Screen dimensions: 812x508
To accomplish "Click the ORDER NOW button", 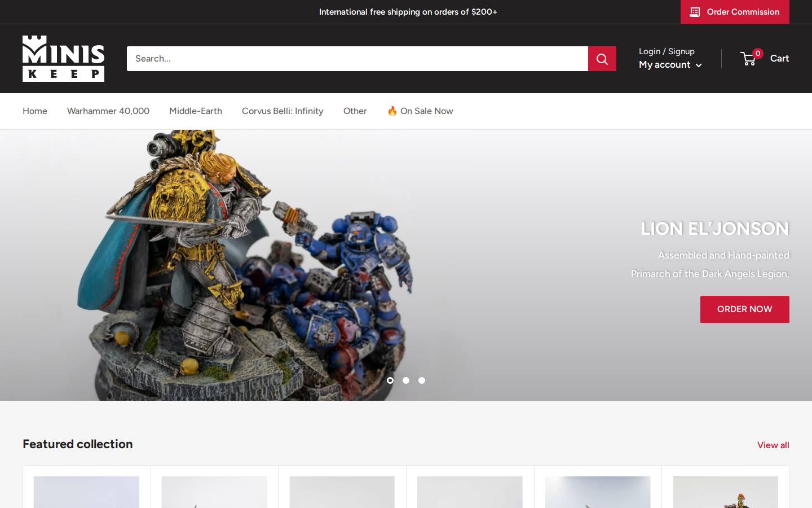I will click(x=744, y=309).
